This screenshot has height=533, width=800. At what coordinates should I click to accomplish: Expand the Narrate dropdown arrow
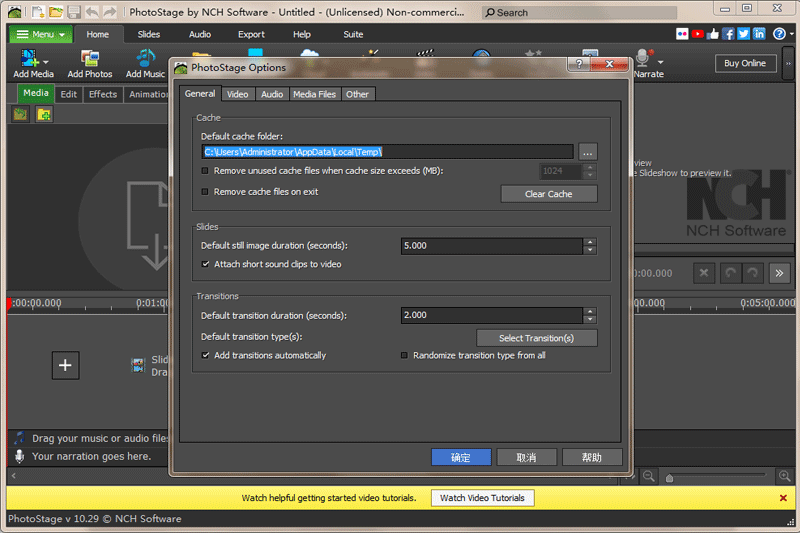coord(661,62)
